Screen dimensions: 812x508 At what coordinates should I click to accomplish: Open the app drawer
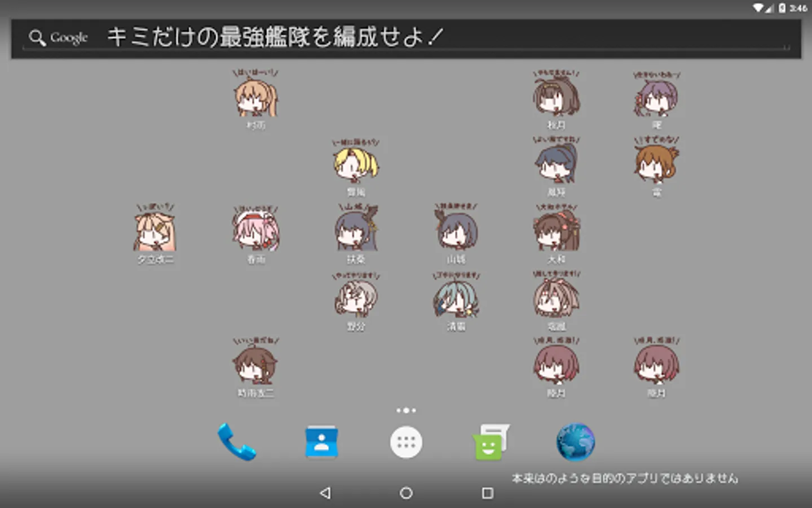tap(406, 442)
